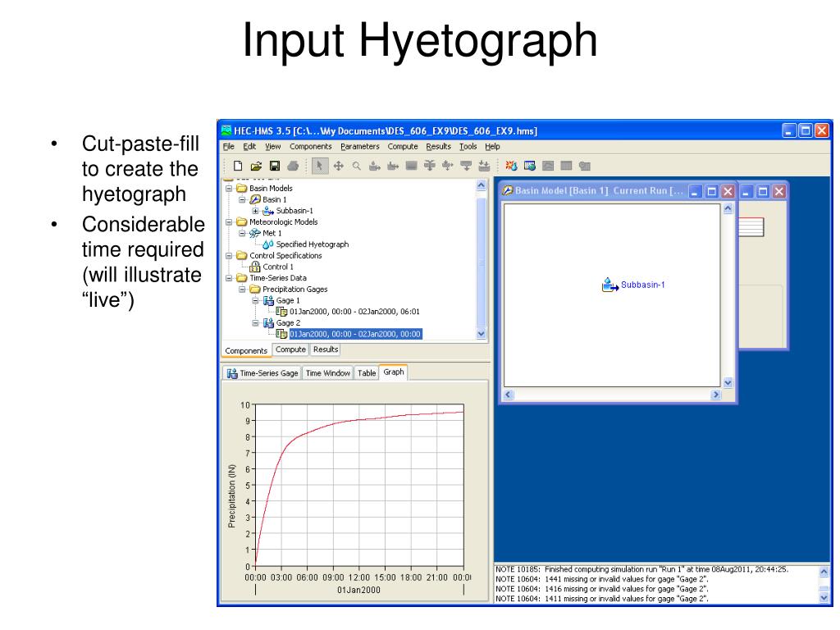Select Gage 2 time window 02Jan2000, 00:00

[x=356, y=335]
